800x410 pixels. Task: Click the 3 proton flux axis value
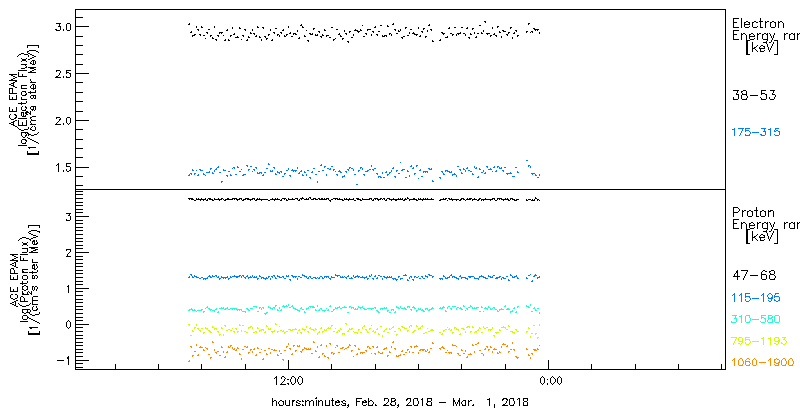(x=66, y=217)
